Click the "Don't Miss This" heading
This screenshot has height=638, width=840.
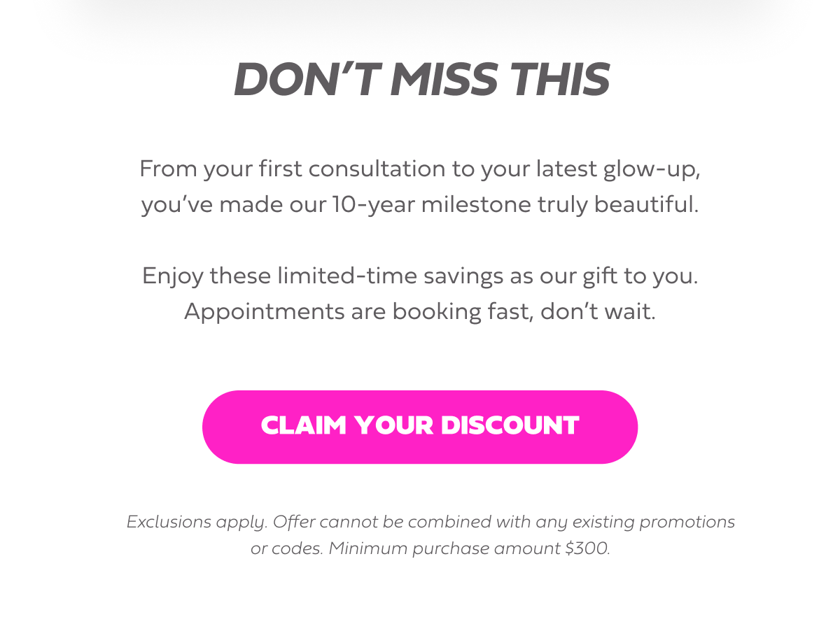tap(421, 80)
